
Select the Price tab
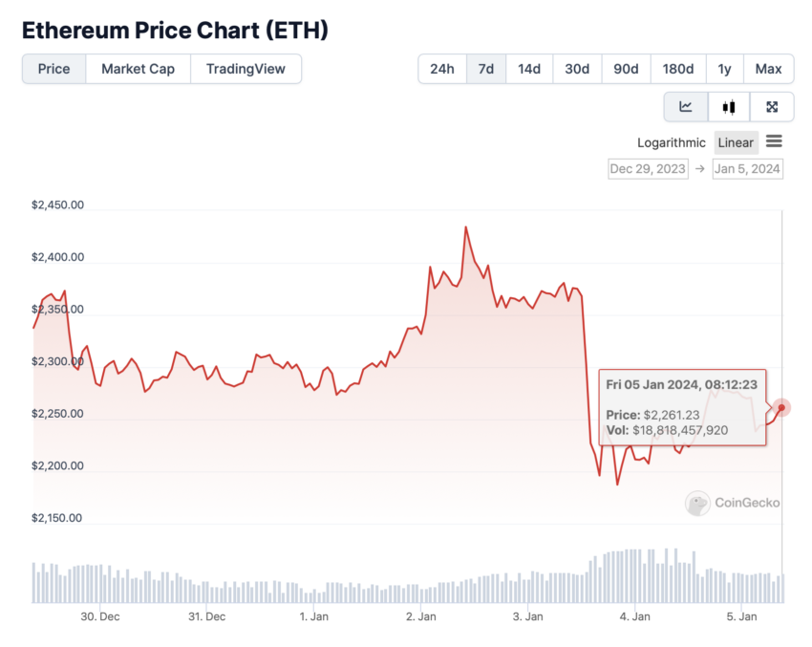pos(53,69)
